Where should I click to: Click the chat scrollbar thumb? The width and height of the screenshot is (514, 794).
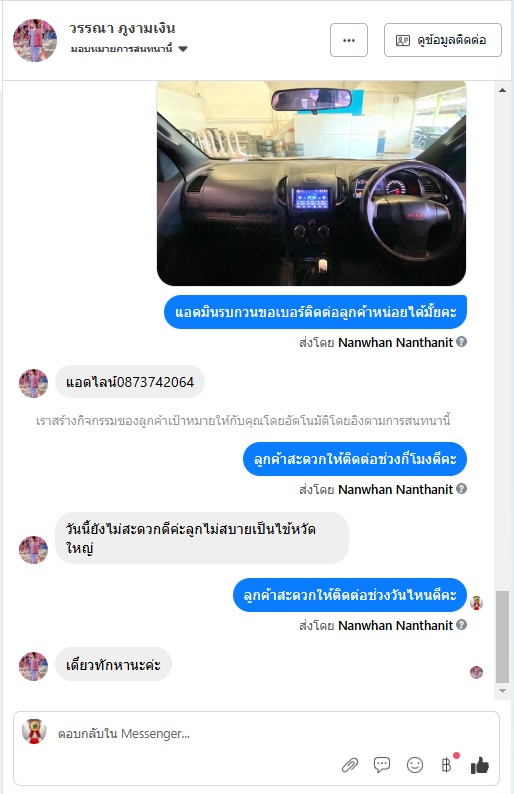502,637
